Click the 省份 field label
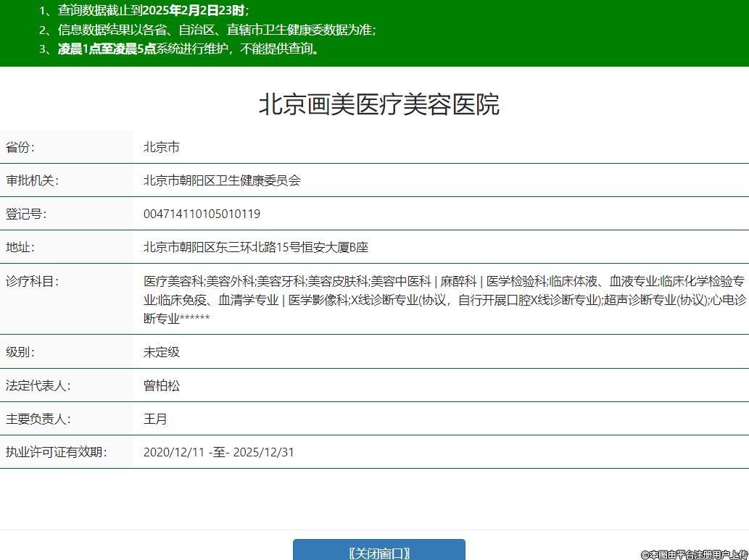 coord(20,147)
